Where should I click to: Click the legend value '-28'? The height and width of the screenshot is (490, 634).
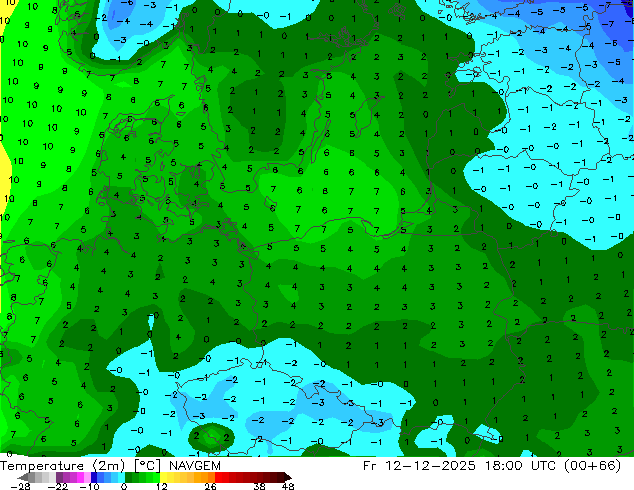pyautogui.click(x=20, y=486)
